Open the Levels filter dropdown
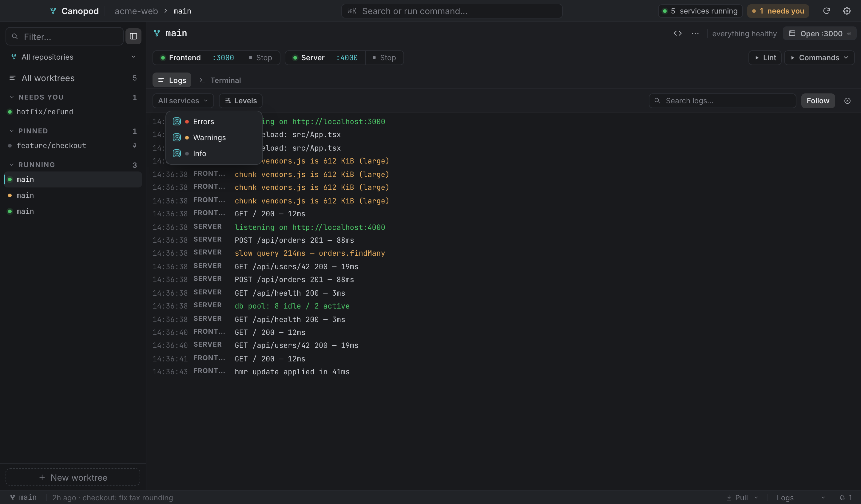Viewport: 861px width, 504px height. click(240, 101)
